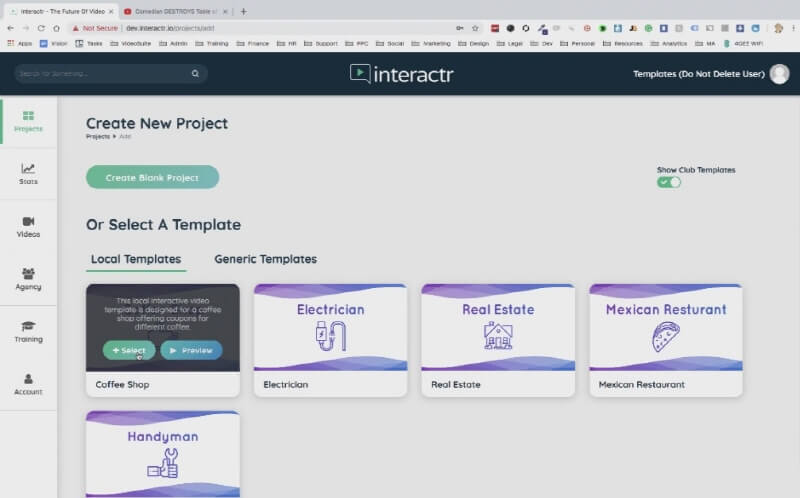800x498 pixels.
Task: Open the user avatar menu
Action: [779, 74]
